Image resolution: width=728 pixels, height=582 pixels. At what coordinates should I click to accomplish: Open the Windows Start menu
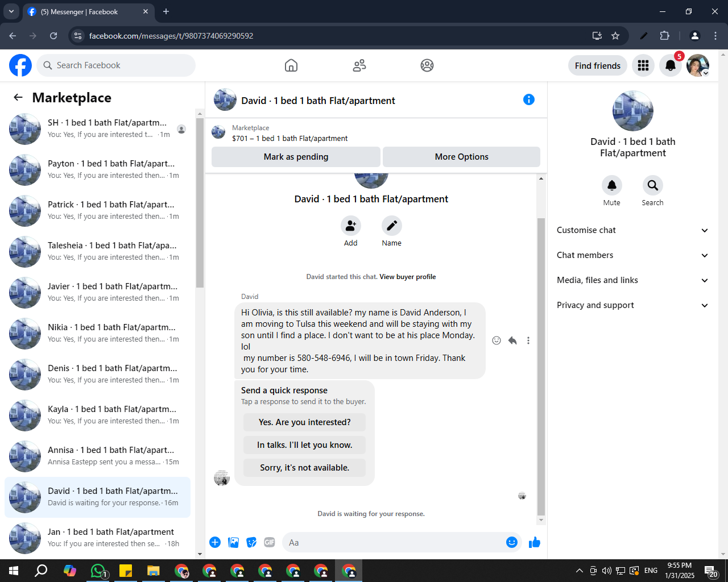(x=14, y=571)
